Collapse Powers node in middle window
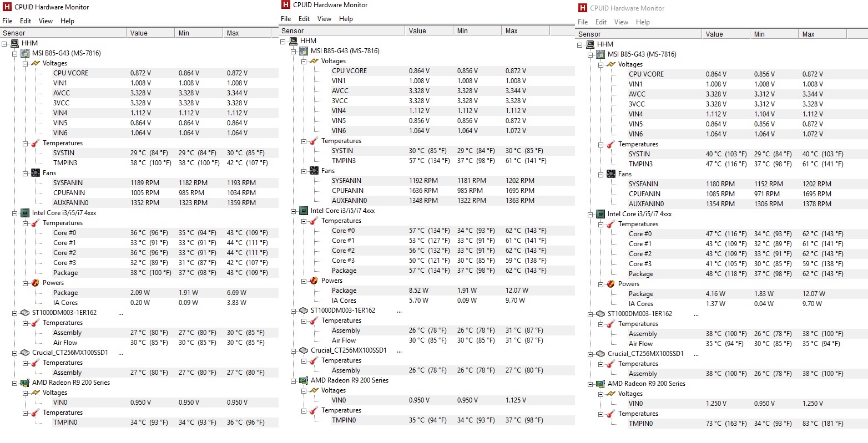 [304, 281]
